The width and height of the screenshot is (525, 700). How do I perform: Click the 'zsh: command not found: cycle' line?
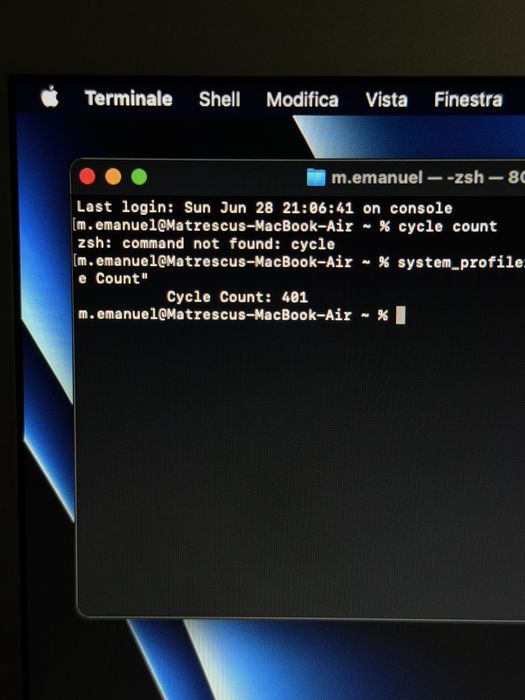206,244
